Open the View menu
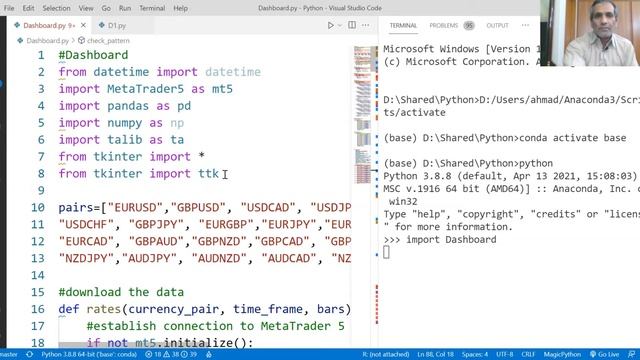The width and height of the screenshot is (640, 360). (x=86, y=8)
